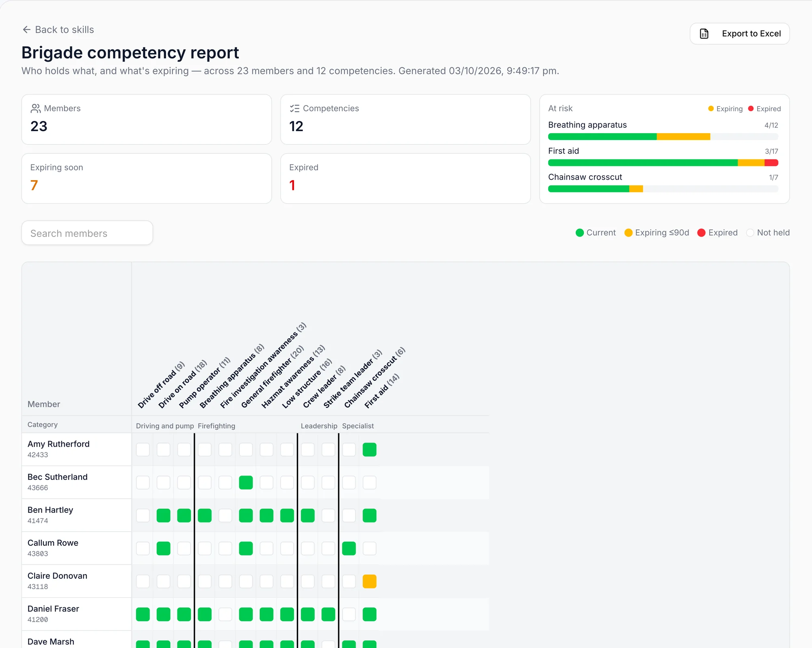The image size is (812, 648).
Task: Select the Dave Marsh member name
Action: [51, 642]
